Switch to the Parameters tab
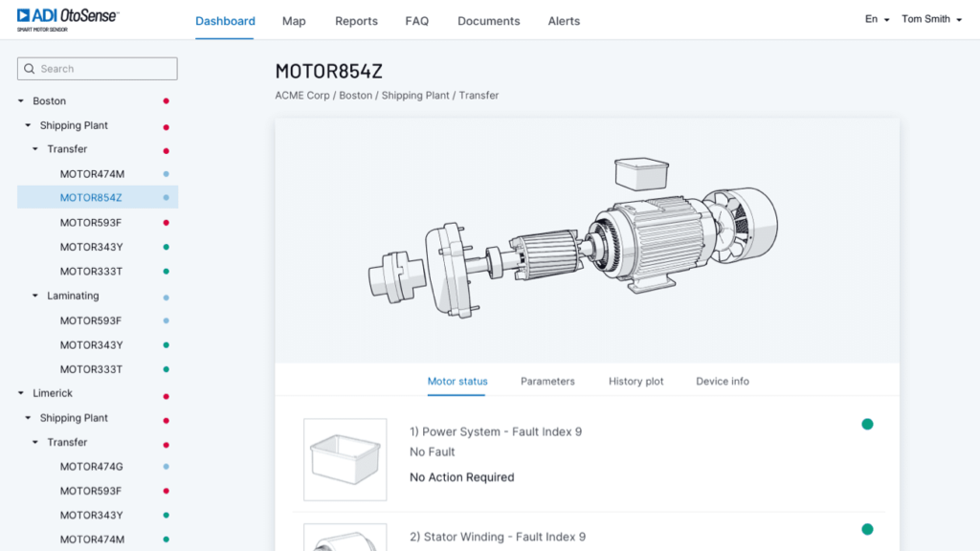Image resolution: width=980 pixels, height=551 pixels. click(547, 381)
